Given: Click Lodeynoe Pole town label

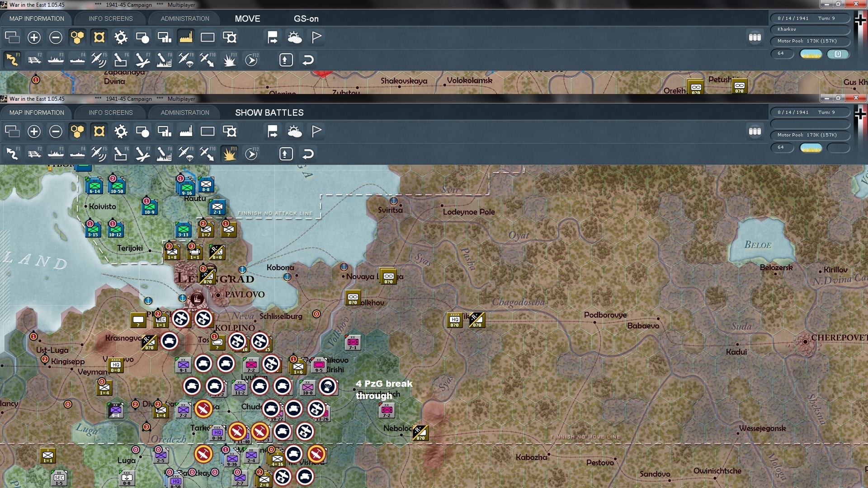Looking at the screenshot, I should coord(469,212).
